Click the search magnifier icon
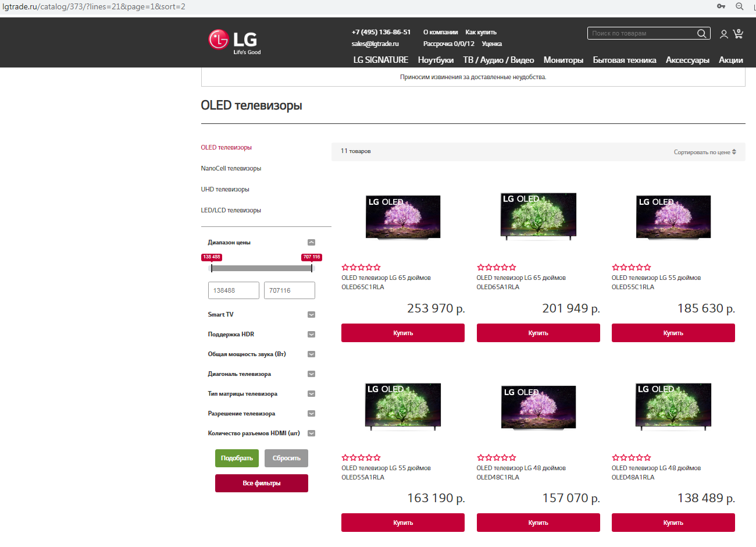The height and width of the screenshot is (547, 756). [701, 34]
